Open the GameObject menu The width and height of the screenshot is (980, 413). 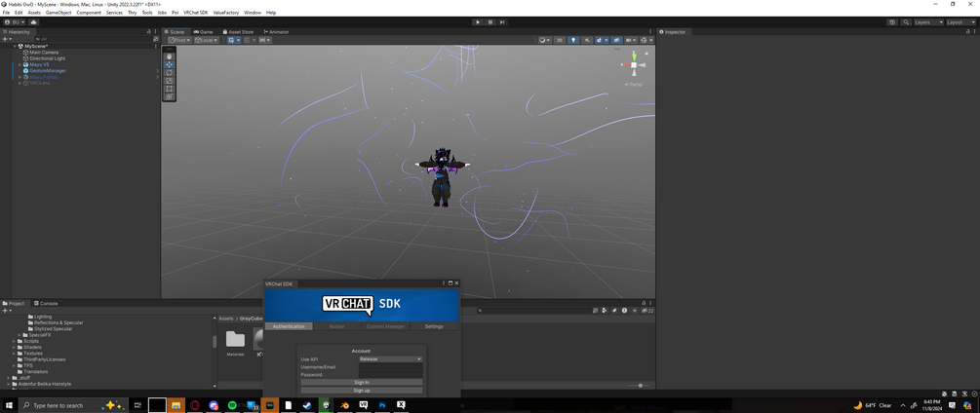click(59, 13)
